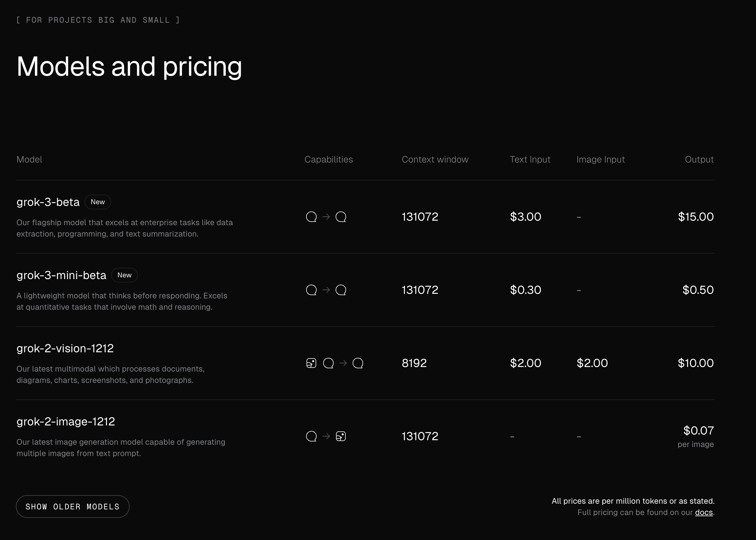Click the text output icon for grok-3-beta
The height and width of the screenshot is (540, 756).
(x=341, y=217)
